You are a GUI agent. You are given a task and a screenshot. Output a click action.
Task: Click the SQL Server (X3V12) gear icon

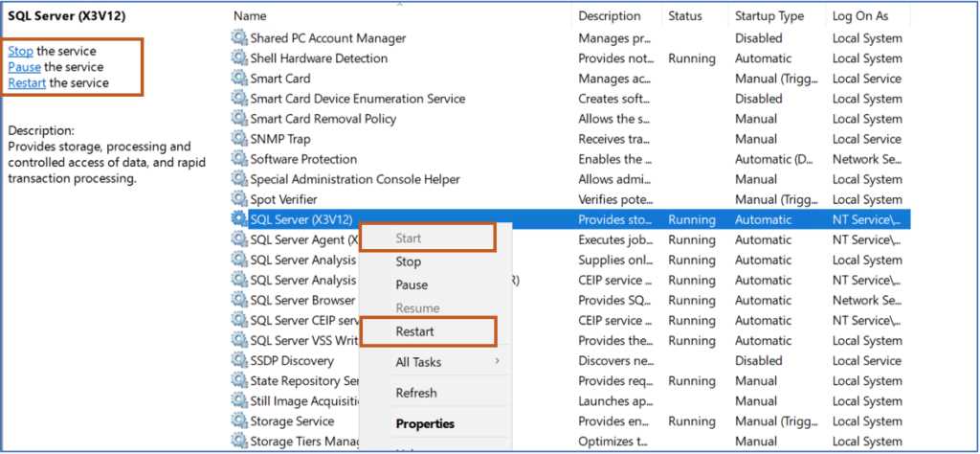(239, 219)
